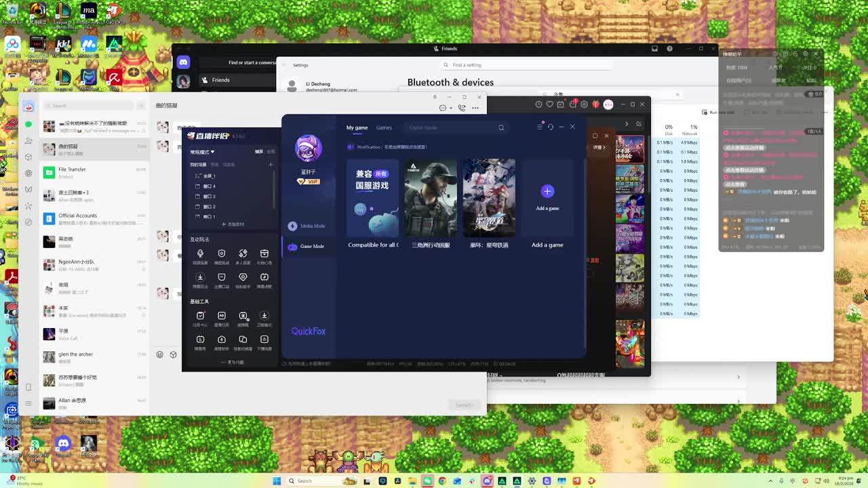Open the File Transfer chat

pos(72,172)
